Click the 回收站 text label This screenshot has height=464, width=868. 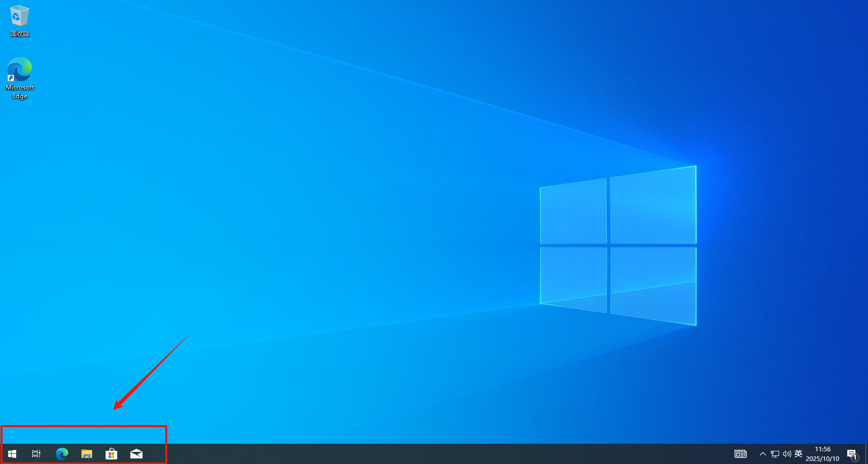tap(20, 34)
